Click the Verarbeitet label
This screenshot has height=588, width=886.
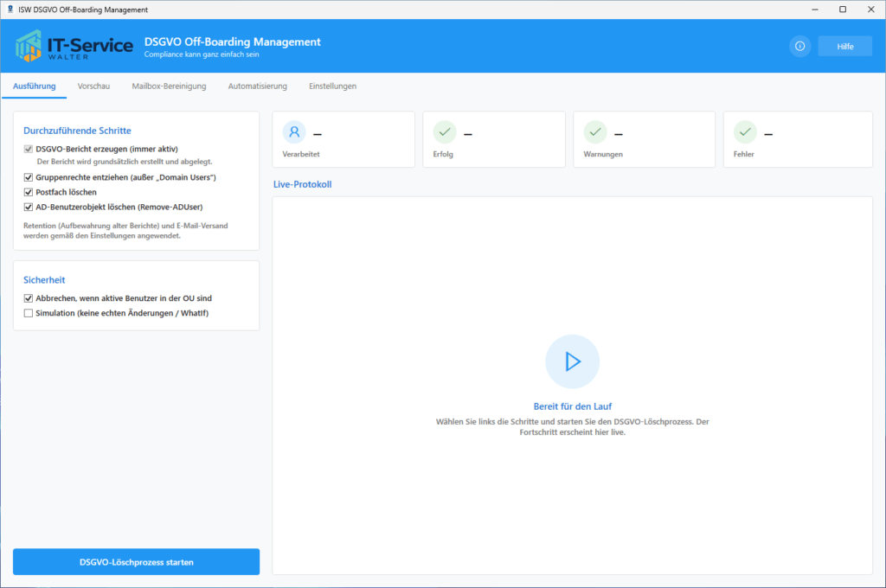point(301,154)
